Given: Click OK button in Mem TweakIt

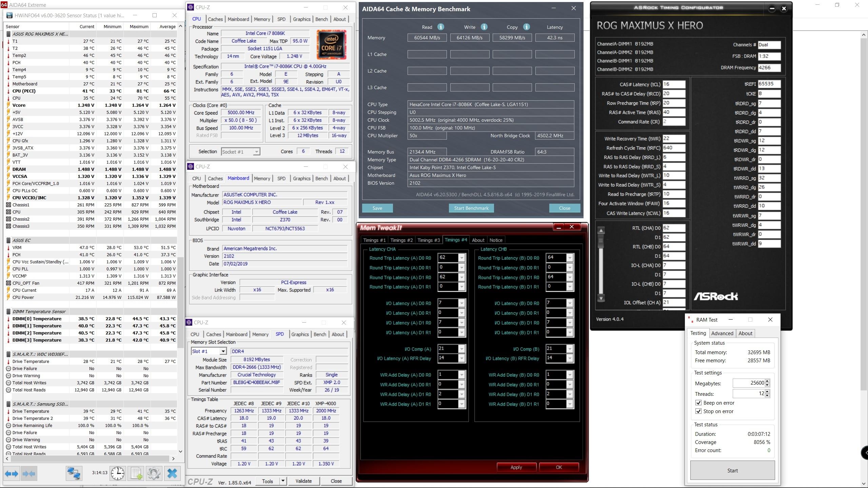Looking at the screenshot, I should pyautogui.click(x=559, y=467).
